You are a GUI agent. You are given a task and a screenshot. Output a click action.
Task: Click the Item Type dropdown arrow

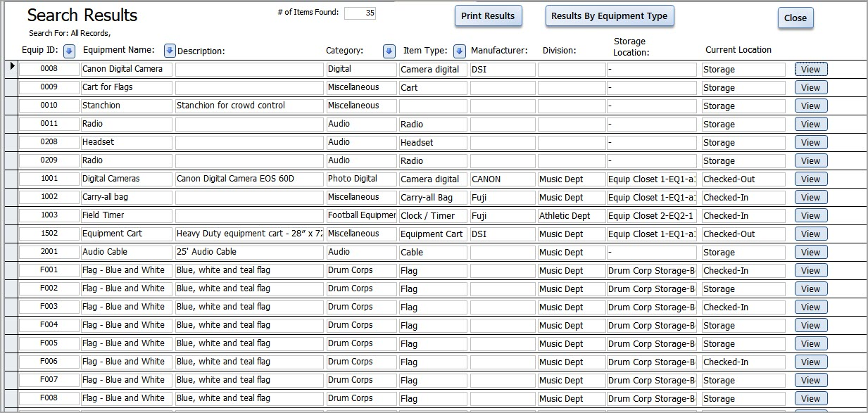tap(460, 51)
